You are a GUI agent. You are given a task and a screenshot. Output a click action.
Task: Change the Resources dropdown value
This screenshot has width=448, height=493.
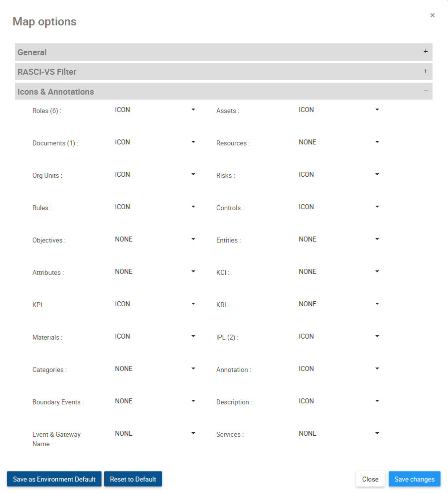pyautogui.click(x=339, y=142)
